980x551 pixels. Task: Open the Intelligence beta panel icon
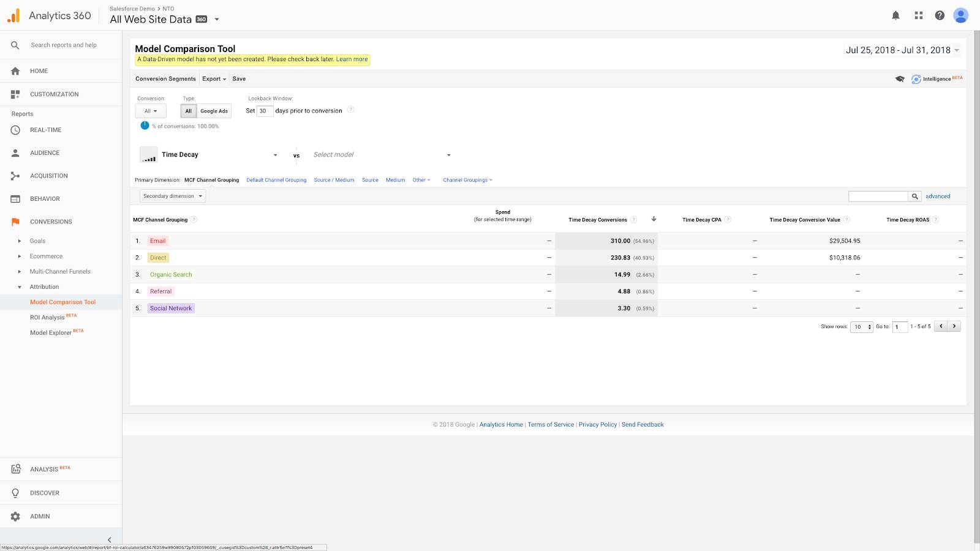[x=916, y=79]
